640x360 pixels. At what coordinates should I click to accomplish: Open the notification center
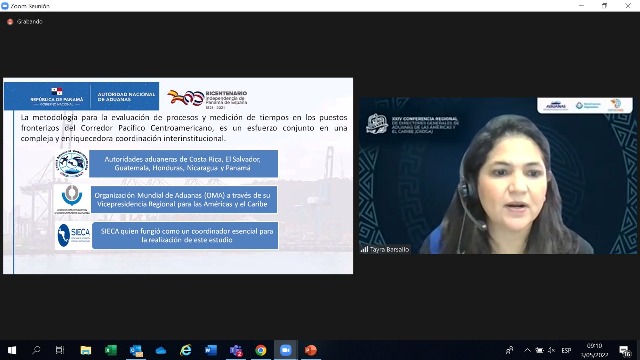tap(624, 350)
